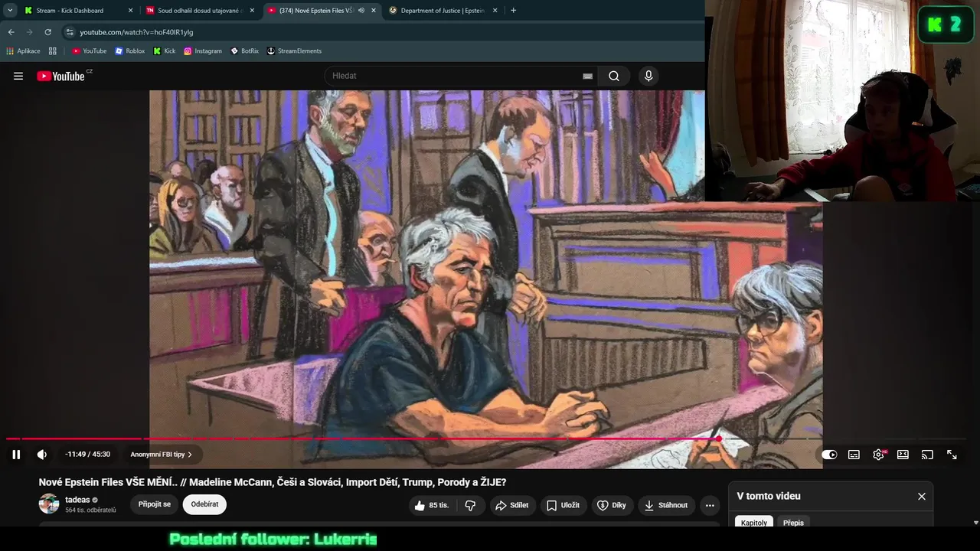980x551 pixels.
Task: Pause the video playback
Action: click(16, 455)
